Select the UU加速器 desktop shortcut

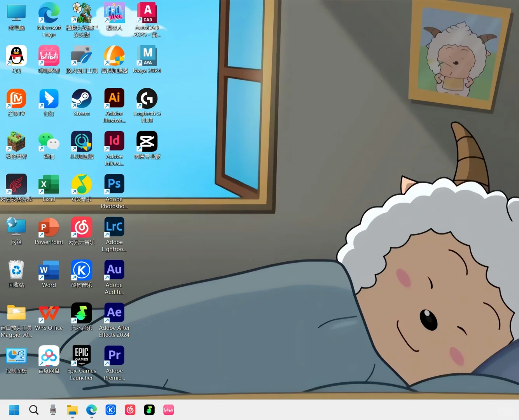tap(82, 145)
